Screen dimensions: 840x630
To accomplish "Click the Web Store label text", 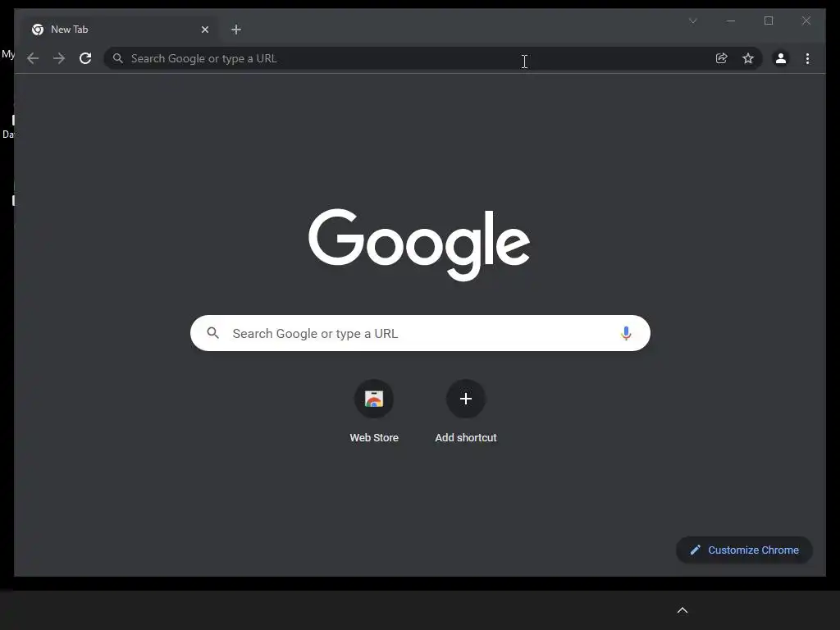I will (374, 438).
